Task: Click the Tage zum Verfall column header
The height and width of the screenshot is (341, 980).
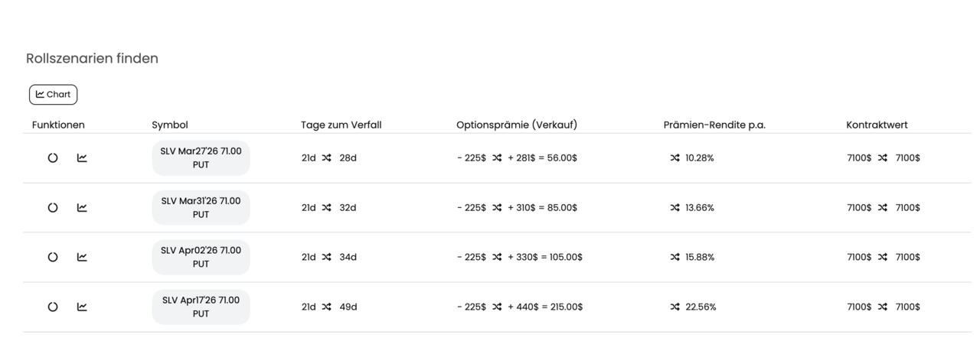Action: (x=341, y=125)
